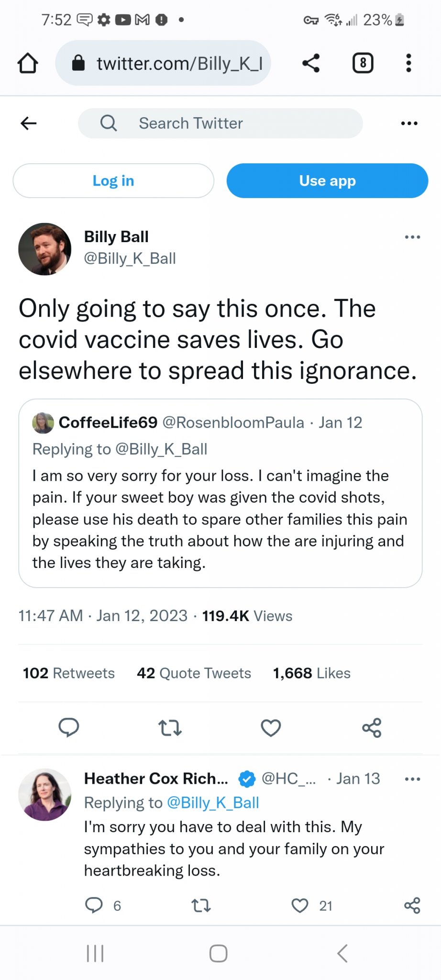Like Heather Cox Richardson's reply
Screen dimensions: 441x980
pyautogui.click(x=300, y=905)
